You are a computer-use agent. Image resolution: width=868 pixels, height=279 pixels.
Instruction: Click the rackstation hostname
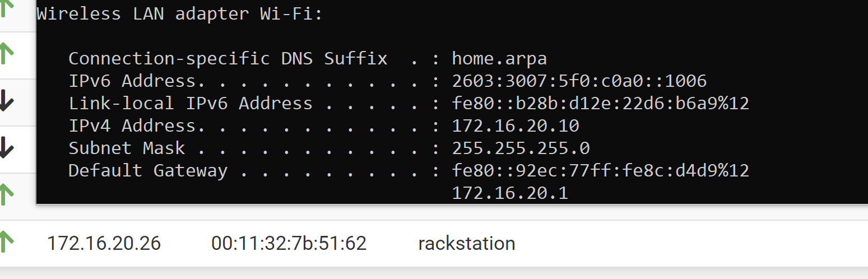pos(467,243)
